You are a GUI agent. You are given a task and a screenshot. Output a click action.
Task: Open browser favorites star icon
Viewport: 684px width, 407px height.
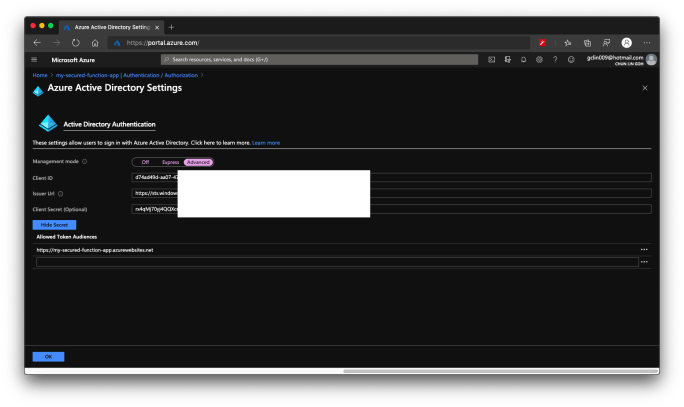click(x=568, y=43)
